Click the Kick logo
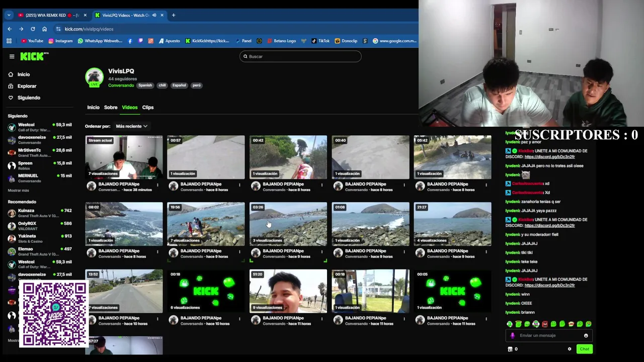The image size is (644, 362). tap(33, 56)
